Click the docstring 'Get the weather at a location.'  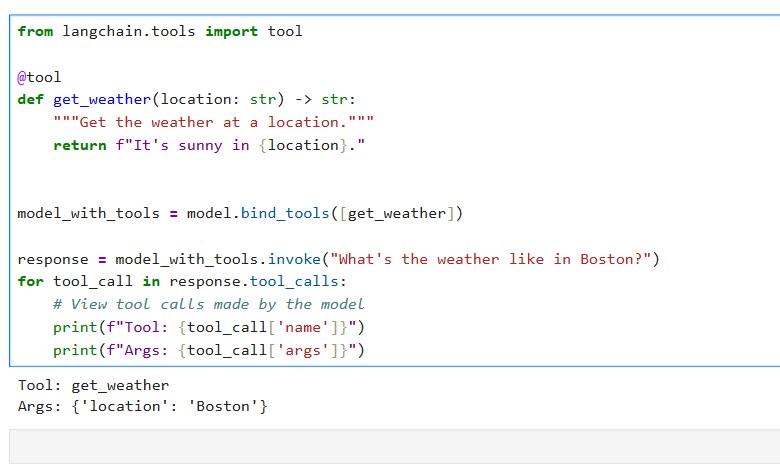coord(213,122)
